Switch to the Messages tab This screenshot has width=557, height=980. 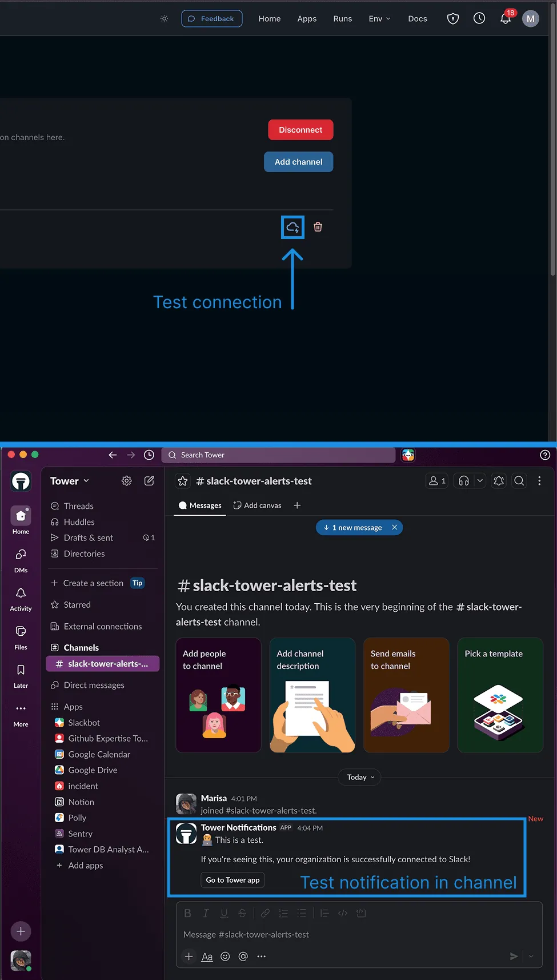[x=200, y=505]
